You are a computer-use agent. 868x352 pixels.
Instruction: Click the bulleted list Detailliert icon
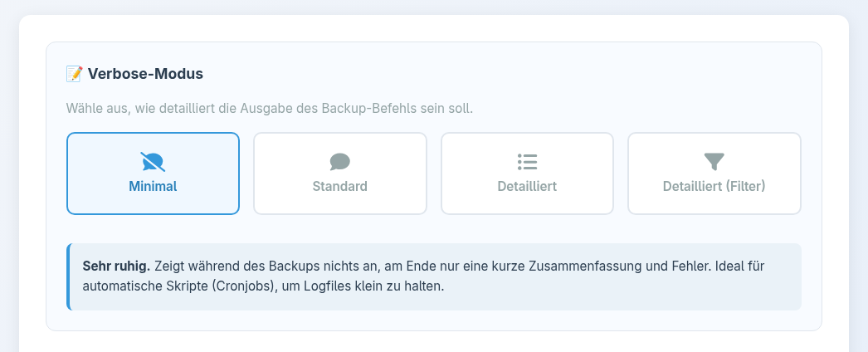pyautogui.click(x=527, y=161)
